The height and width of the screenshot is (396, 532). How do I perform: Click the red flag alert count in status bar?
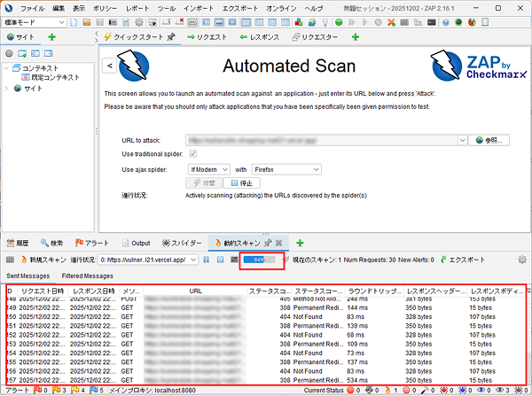[41, 390]
